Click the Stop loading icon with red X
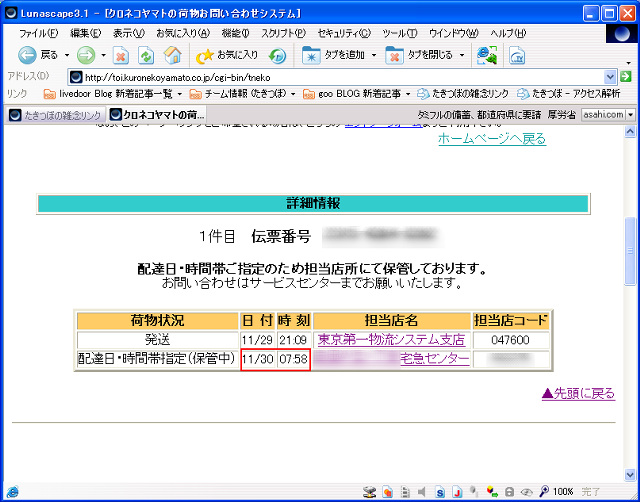The width and height of the screenshot is (640, 502). point(120,54)
